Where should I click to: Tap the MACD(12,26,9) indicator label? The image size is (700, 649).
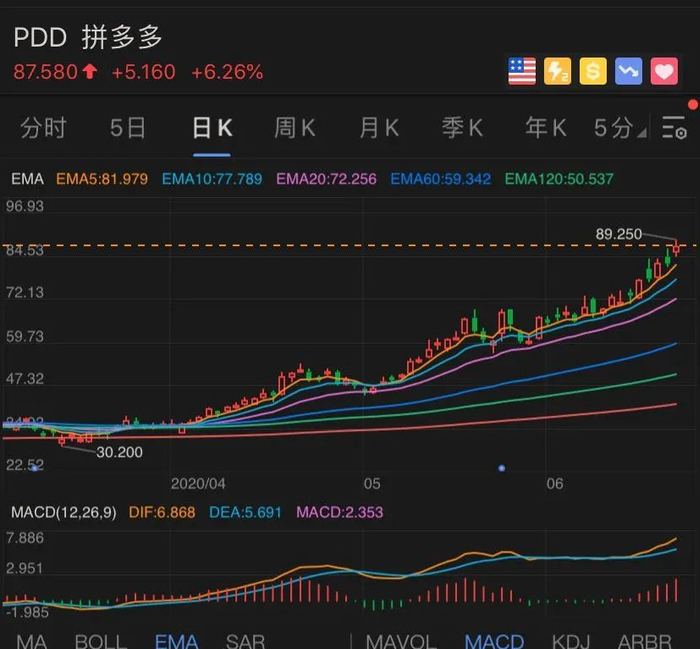[64, 512]
